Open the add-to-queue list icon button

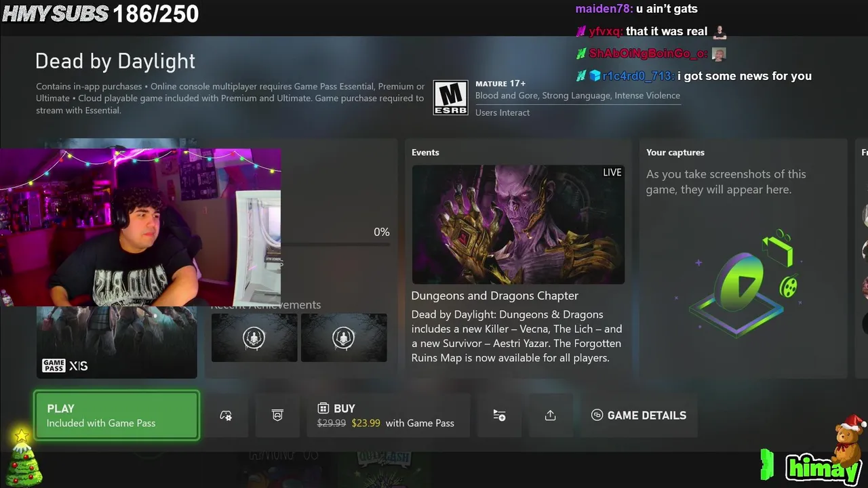click(499, 415)
